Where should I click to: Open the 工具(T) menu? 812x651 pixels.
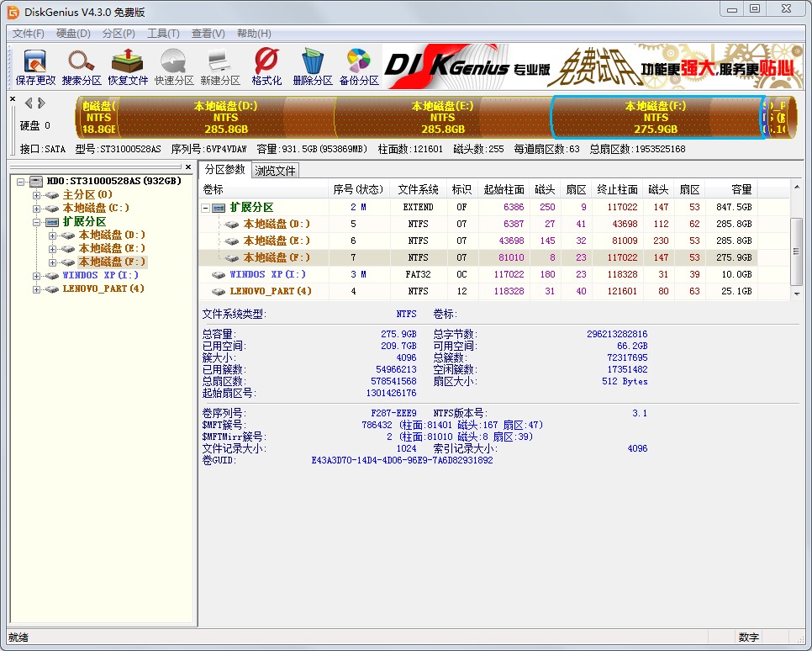(163, 33)
